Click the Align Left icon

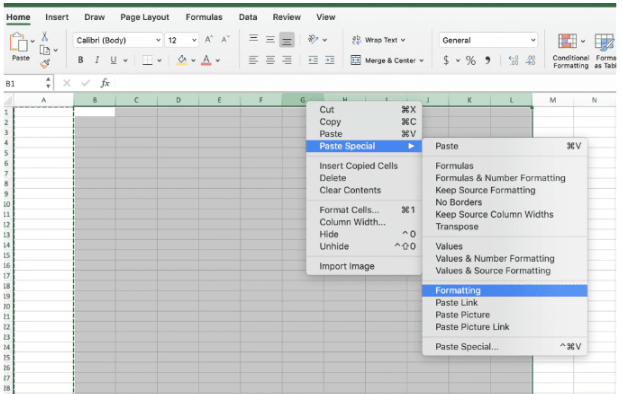253,60
